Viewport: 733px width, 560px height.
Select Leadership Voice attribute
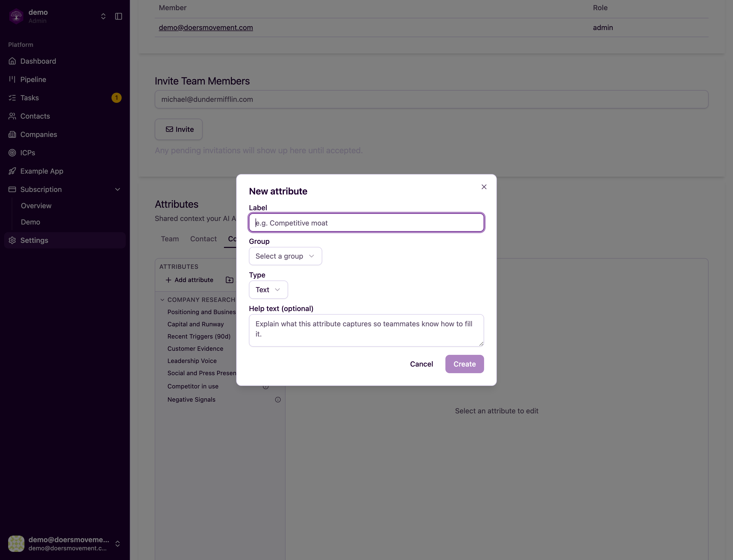click(192, 361)
